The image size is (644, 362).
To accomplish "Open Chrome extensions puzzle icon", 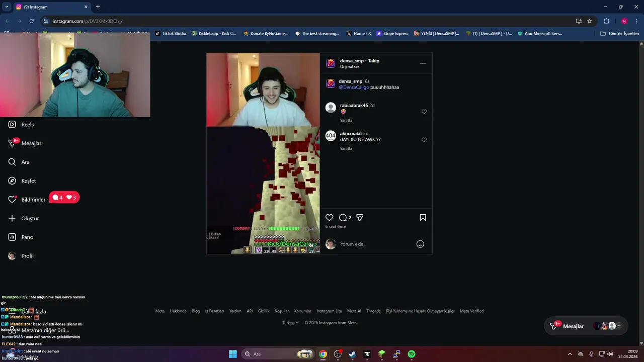I will click(606, 21).
